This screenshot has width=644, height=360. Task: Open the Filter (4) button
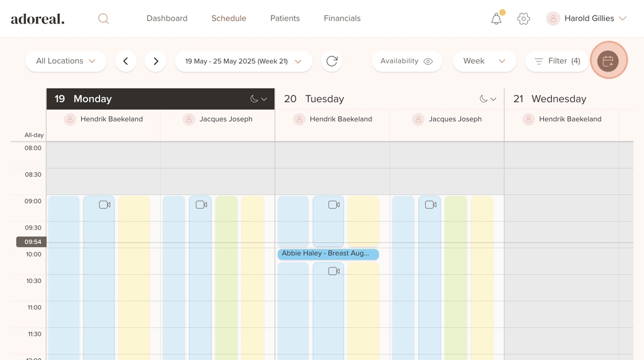[557, 61]
